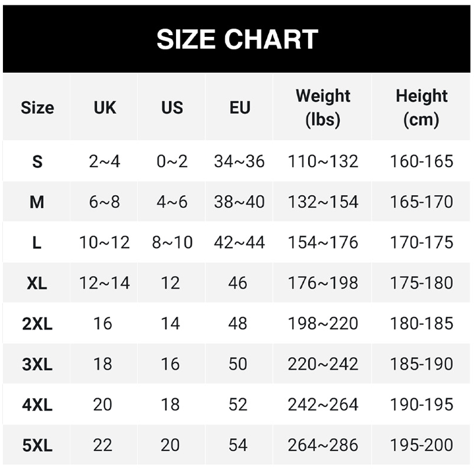
Task: Click the US column header
Action: 172,108
